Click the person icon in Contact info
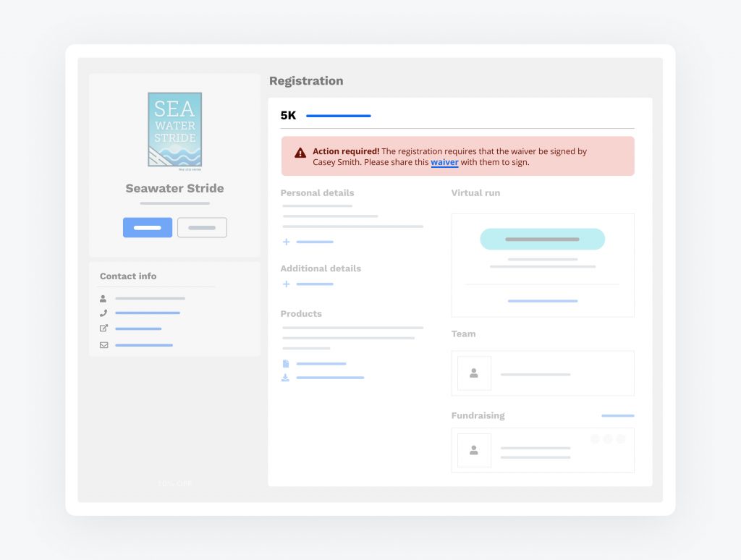741x560 pixels. click(x=103, y=298)
